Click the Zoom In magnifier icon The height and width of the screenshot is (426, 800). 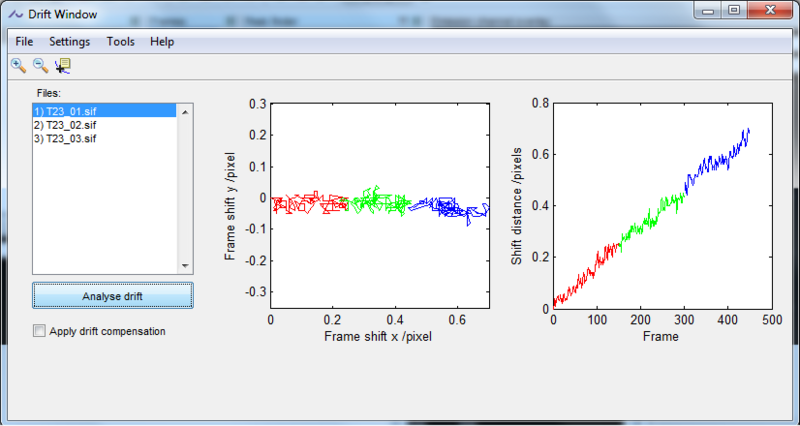click(x=18, y=66)
